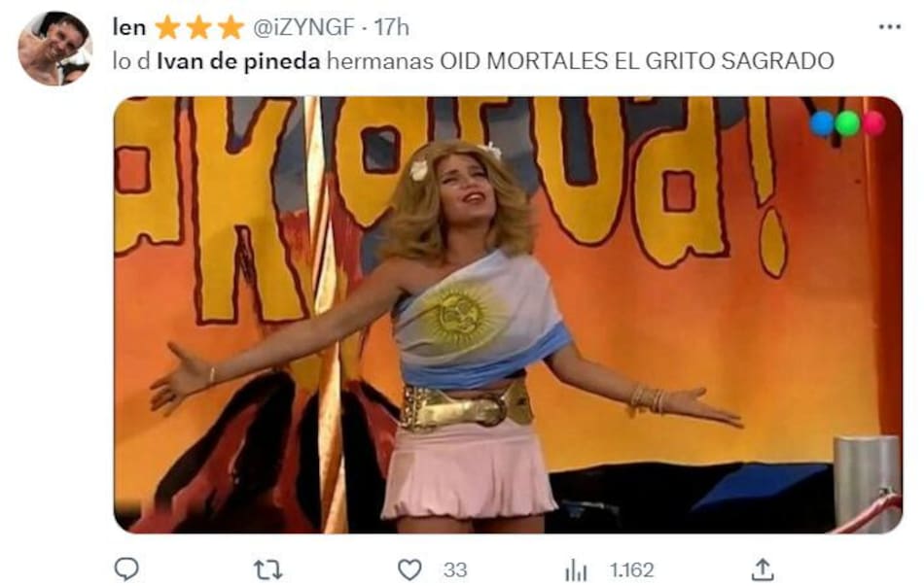Viewport: 924px width, 586px height.
Task: Open the reply speech bubble icon
Action: (126, 569)
